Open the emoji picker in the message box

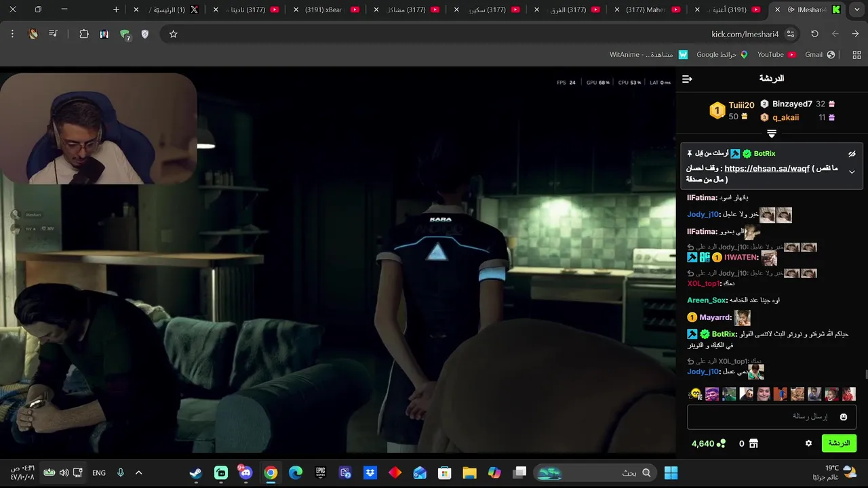tap(844, 417)
